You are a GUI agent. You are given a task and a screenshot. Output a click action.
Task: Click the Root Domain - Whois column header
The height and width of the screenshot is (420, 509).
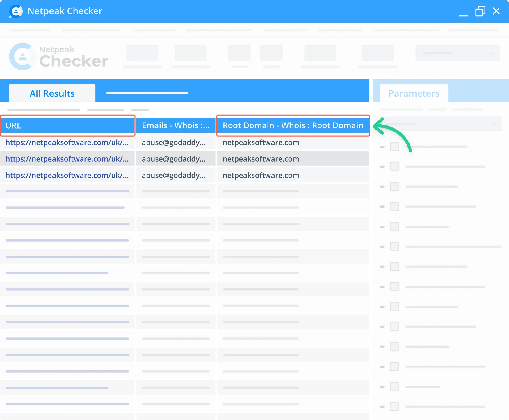(x=293, y=125)
